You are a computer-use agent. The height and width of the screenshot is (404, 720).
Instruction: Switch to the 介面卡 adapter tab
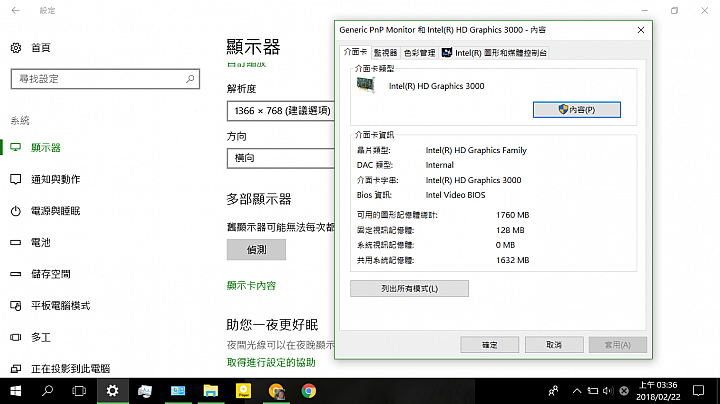pyautogui.click(x=355, y=52)
